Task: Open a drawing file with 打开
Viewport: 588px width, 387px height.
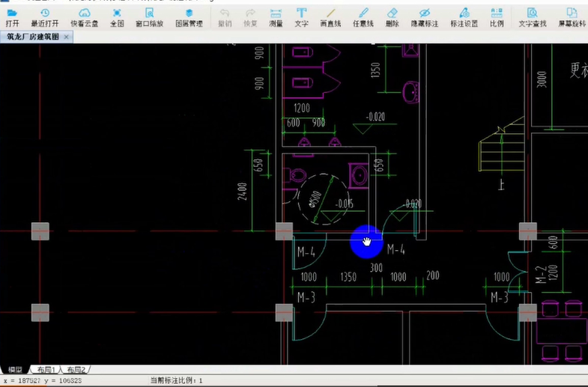Action: (12, 18)
